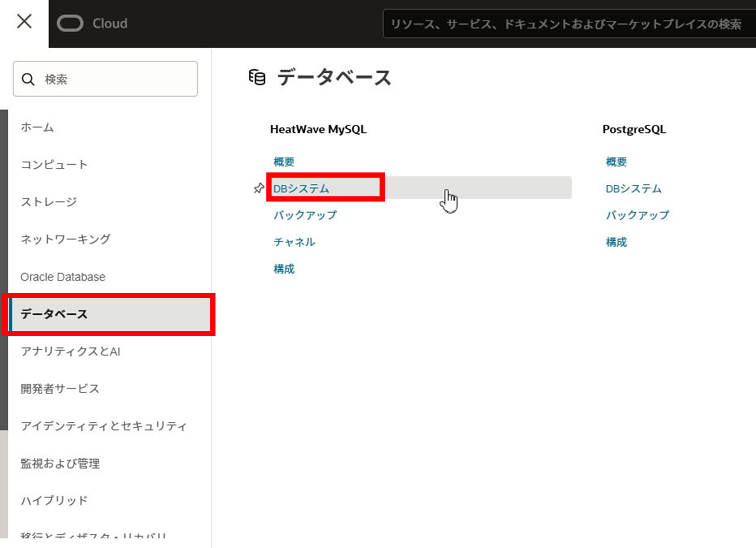756x548 pixels.
Task: Select ネットワーキング from the navigation menu
Action: [x=65, y=239]
